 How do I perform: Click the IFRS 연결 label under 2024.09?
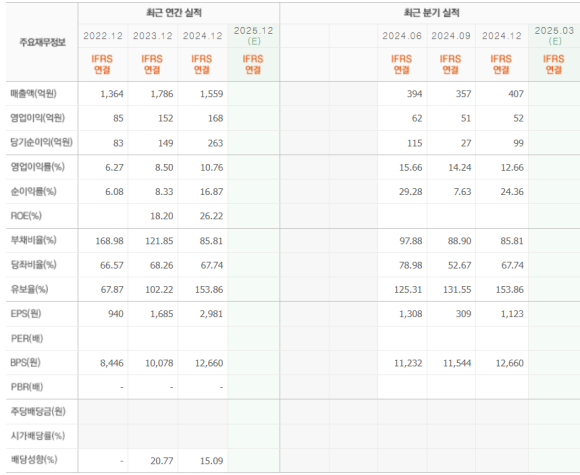point(451,64)
